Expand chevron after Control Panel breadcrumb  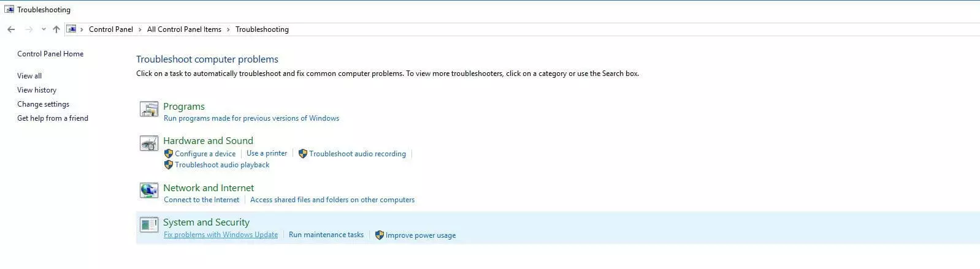(x=140, y=29)
